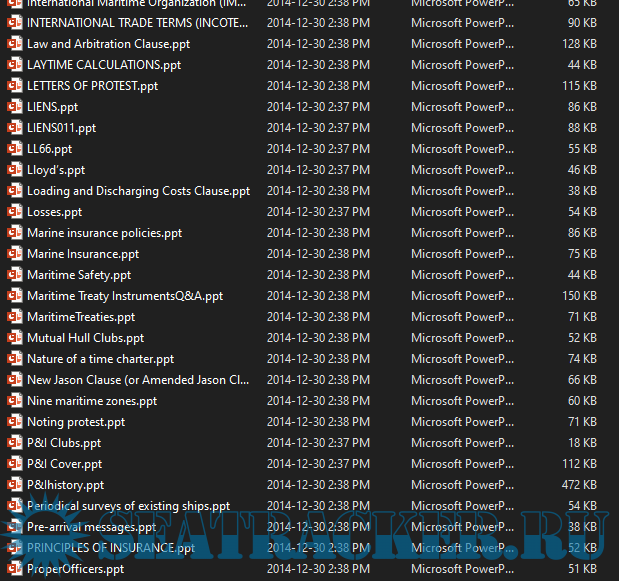
Task: Select Nature of a time charter.ppt
Action: (x=100, y=359)
